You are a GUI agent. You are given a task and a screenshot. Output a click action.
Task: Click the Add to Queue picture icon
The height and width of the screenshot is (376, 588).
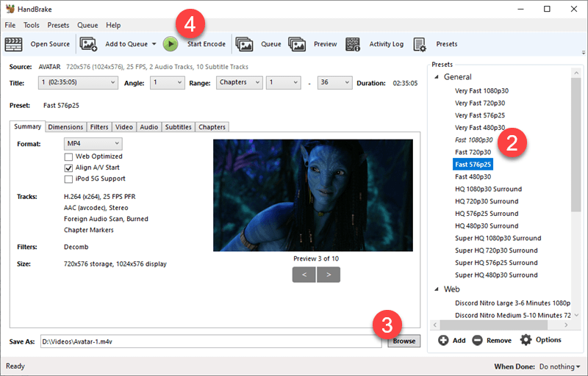coord(88,44)
